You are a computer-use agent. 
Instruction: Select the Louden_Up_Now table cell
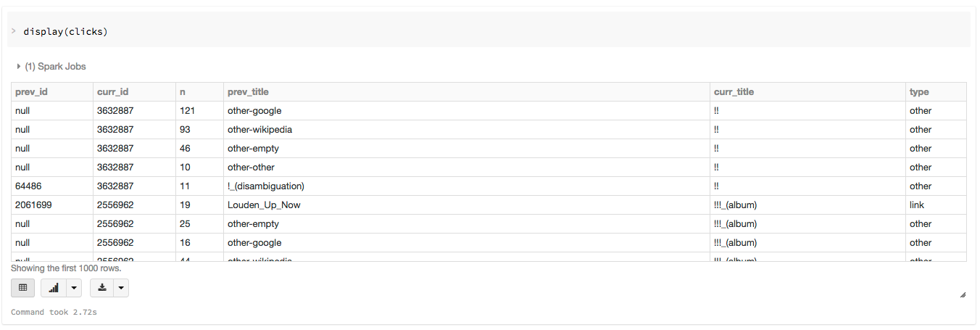tap(264, 205)
